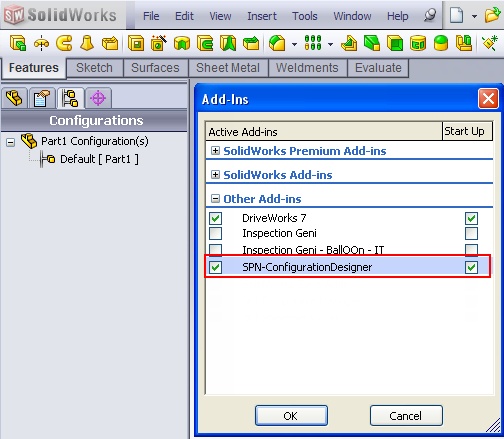The image size is (504, 439).
Task: Select the Draft tool icon
Action: (x=372, y=43)
